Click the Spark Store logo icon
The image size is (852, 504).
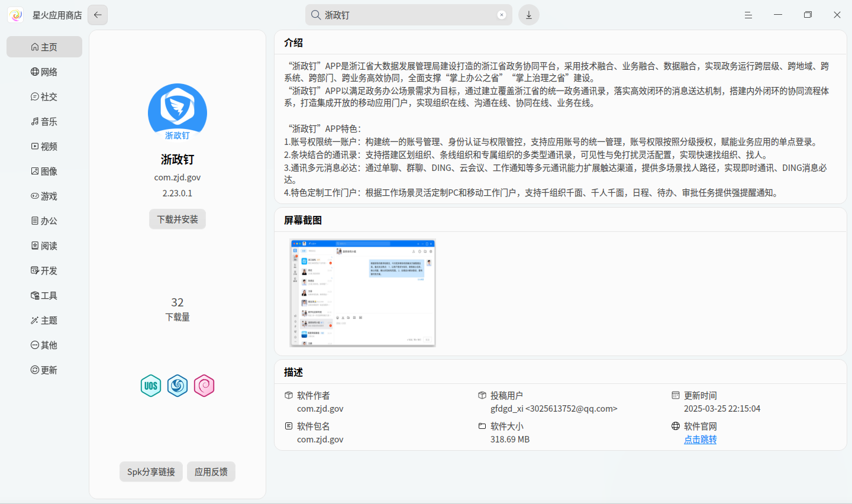pyautogui.click(x=16, y=15)
